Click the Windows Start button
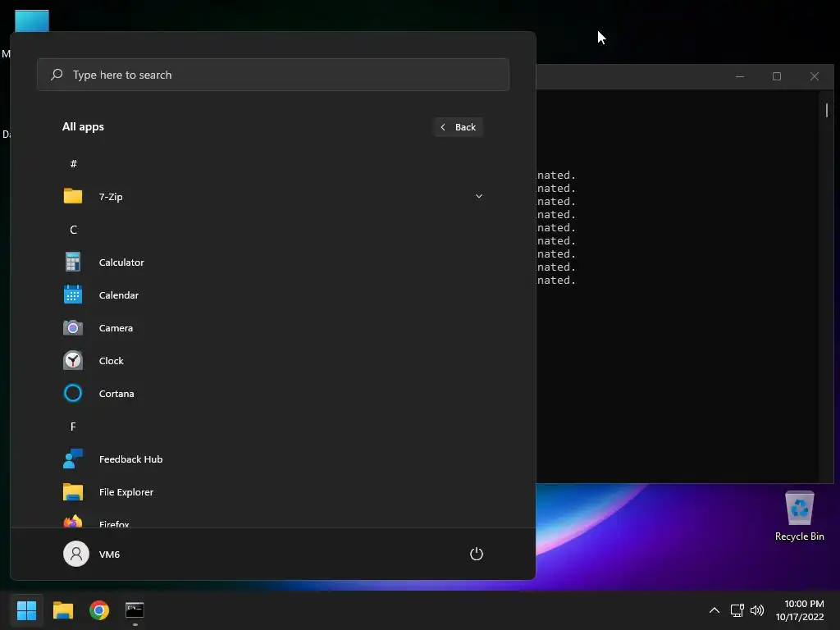The height and width of the screenshot is (630, 840). click(26, 609)
